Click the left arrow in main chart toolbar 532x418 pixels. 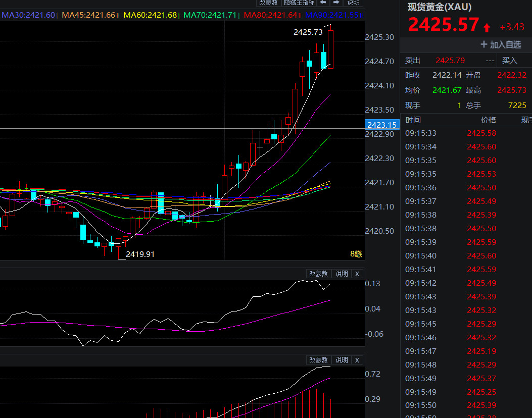tap(323, 3)
